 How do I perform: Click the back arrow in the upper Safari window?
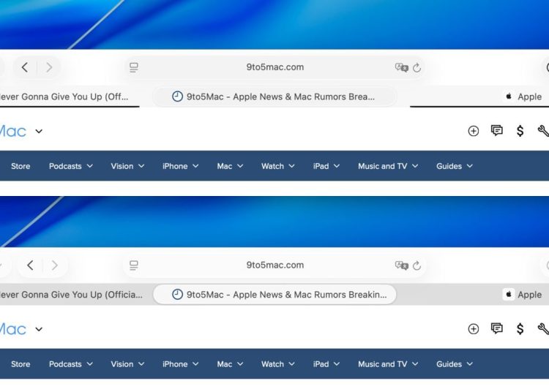25,67
